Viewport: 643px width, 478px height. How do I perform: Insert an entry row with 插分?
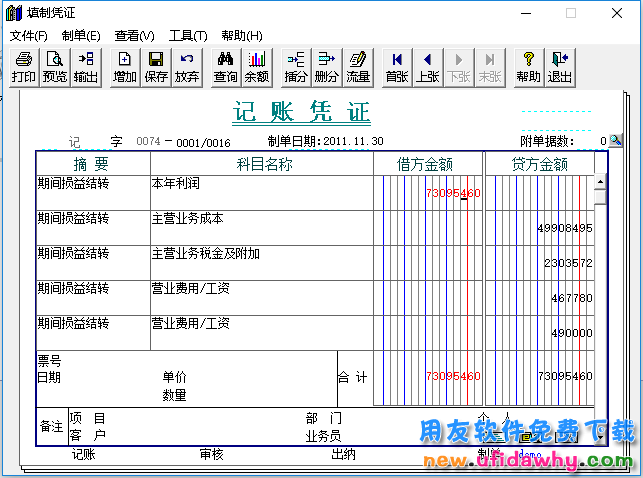(296, 67)
